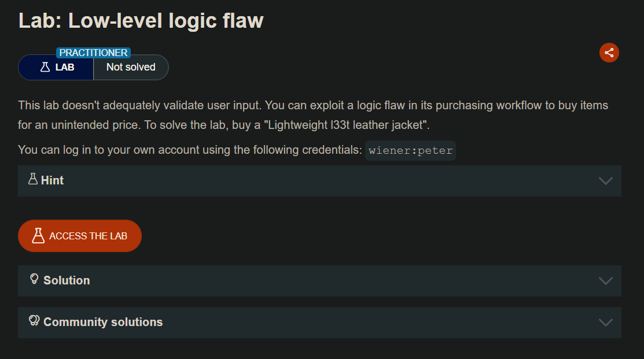This screenshot has height=359, width=644.
Task: Expand the Hint section chevron
Action: [605, 181]
